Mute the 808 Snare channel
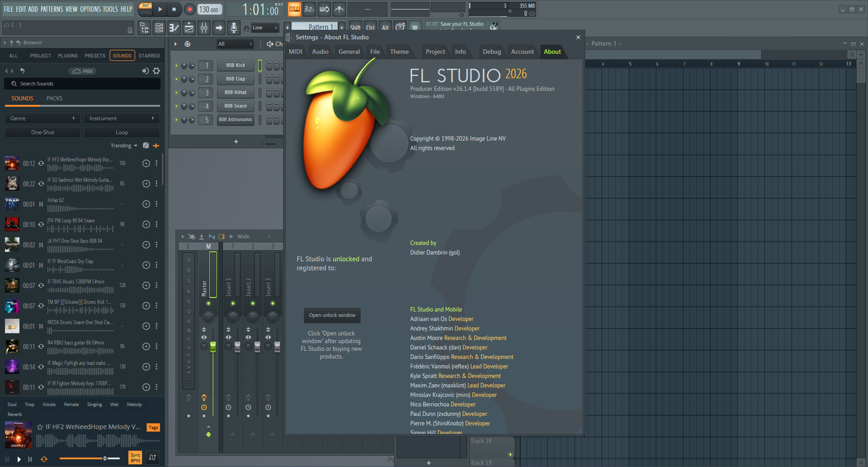868x467 pixels. pyautogui.click(x=176, y=106)
